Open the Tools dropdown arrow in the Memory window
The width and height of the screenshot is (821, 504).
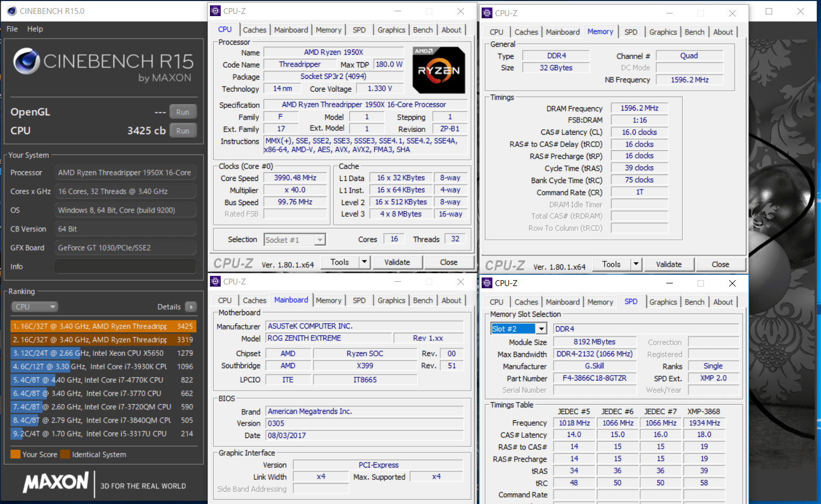click(636, 264)
